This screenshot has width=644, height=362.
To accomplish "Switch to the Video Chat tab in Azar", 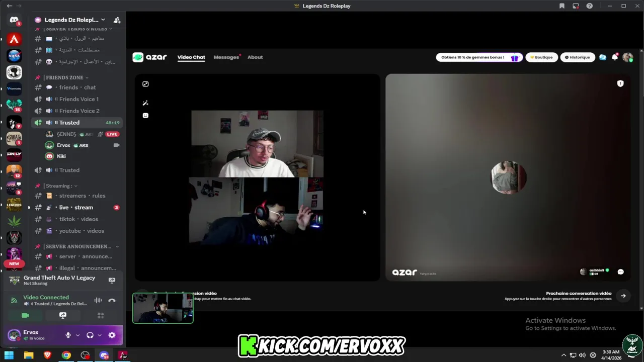I will point(191,57).
